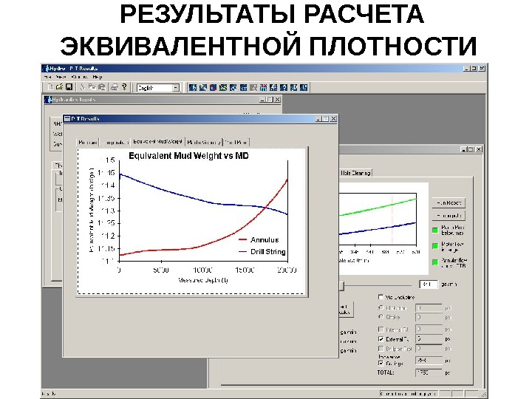Select the Hole Cleaning tab in the back window
532x399 pixels.
[x=355, y=173]
